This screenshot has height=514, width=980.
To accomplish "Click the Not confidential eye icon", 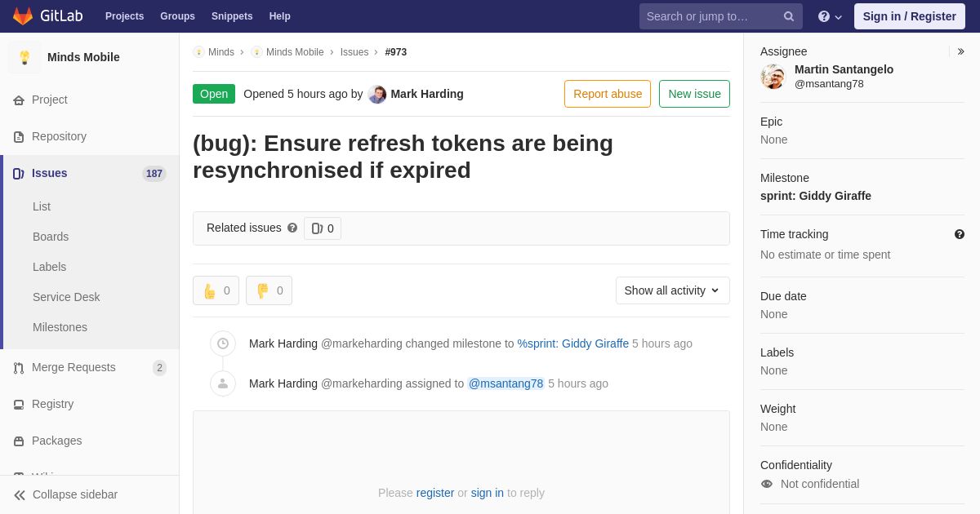I will point(767,484).
